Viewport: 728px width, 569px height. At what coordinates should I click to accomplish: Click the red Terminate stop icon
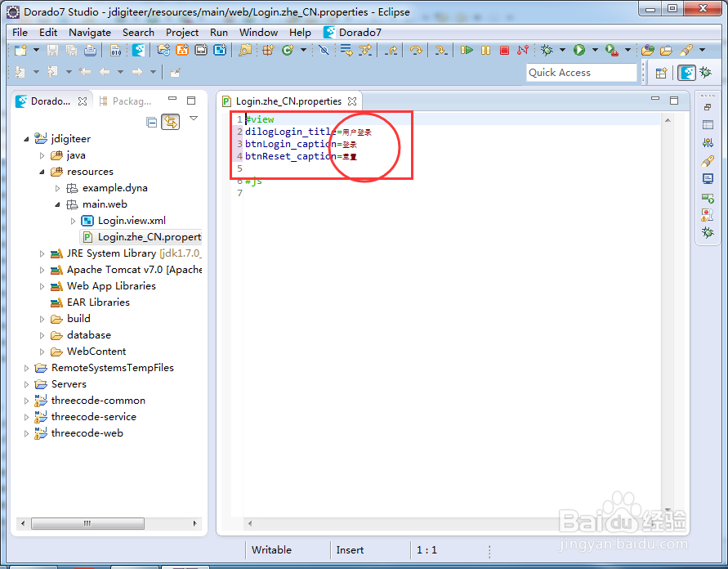504,50
